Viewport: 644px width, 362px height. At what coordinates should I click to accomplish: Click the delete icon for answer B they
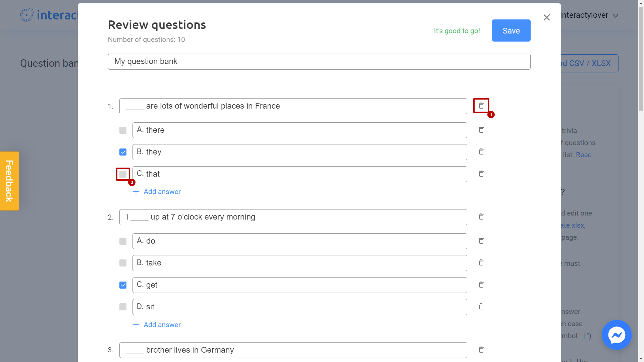pyautogui.click(x=481, y=152)
